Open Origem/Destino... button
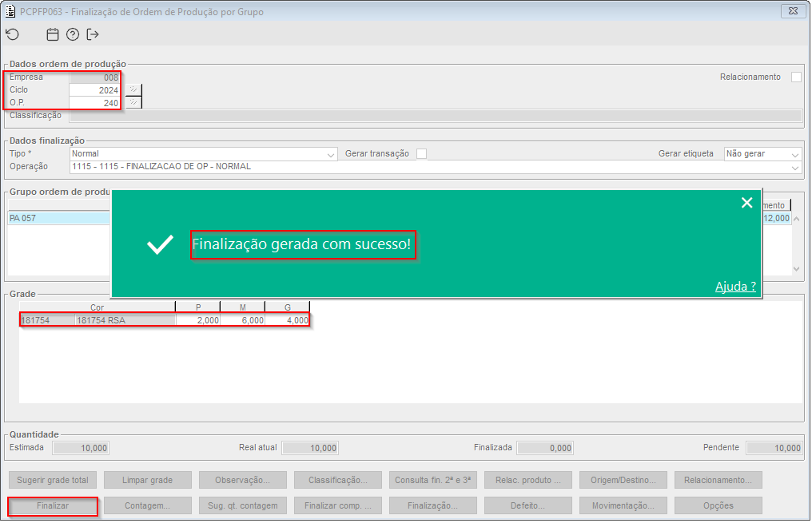 (623, 480)
